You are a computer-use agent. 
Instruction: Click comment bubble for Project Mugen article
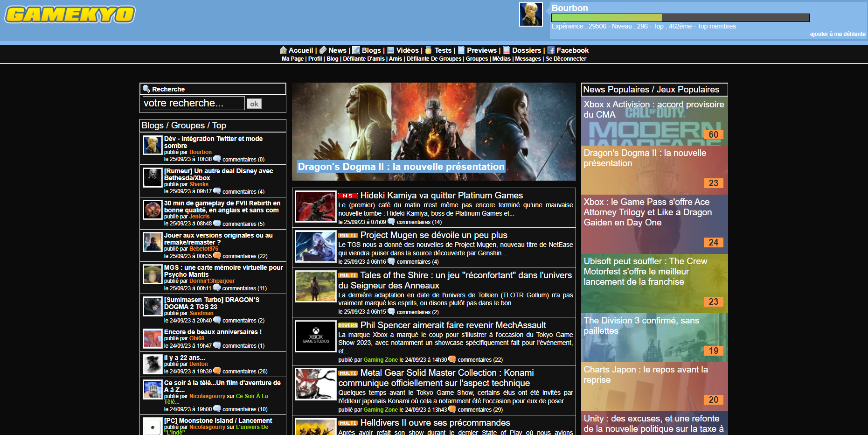tap(391, 261)
